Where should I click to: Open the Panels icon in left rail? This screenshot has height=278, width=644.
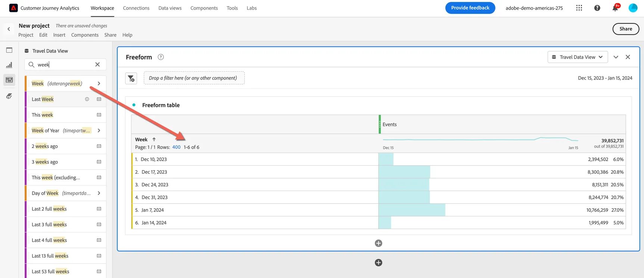pos(9,50)
